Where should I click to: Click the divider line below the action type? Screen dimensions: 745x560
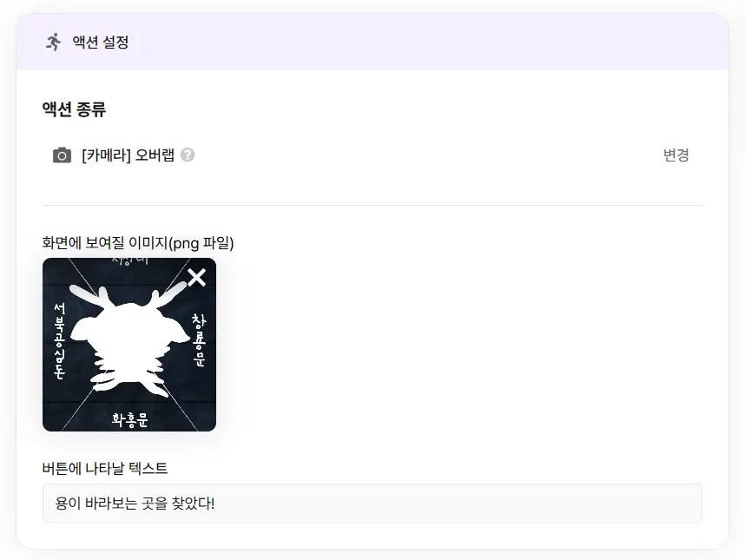372,205
